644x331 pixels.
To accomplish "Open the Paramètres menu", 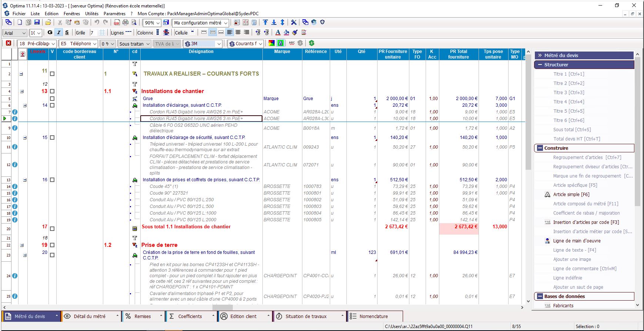I will pos(114,14).
